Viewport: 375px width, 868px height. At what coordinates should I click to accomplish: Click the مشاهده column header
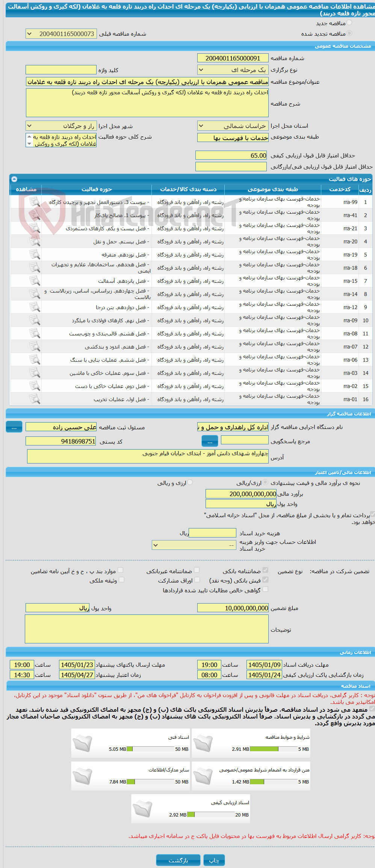click(x=26, y=189)
